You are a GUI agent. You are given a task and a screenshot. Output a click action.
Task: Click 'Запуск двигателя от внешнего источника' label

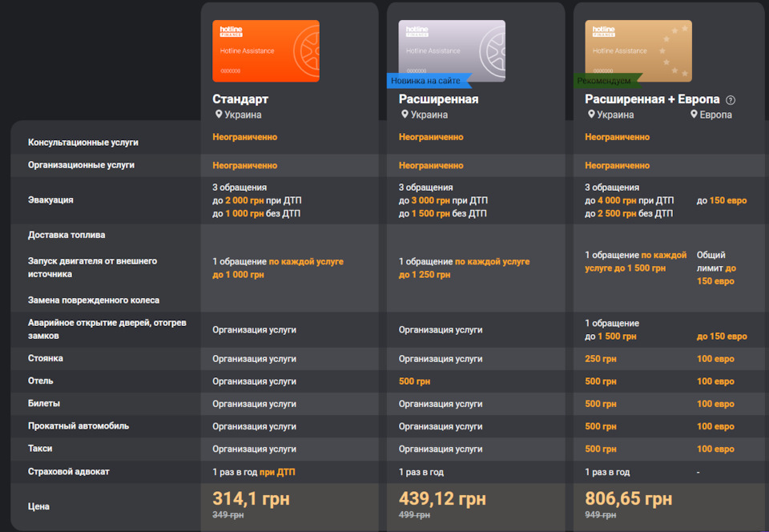tap(92, 268)
